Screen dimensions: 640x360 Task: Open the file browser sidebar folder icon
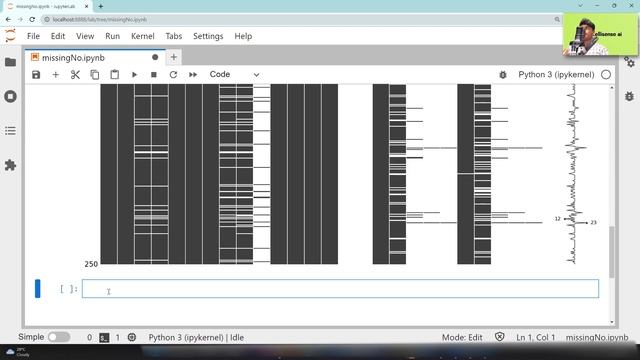(11, 62)
